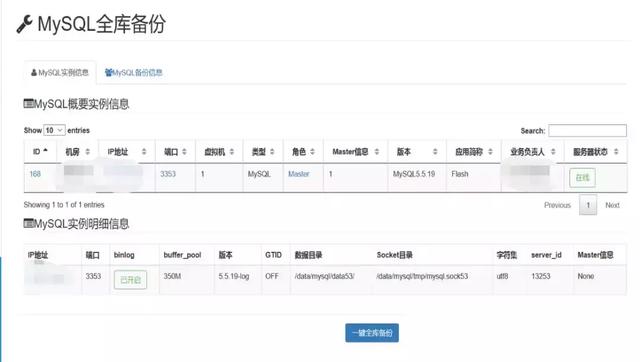Sort table by 端口 column
This screenshot has width=640, height=362.
tap(176, 152)
